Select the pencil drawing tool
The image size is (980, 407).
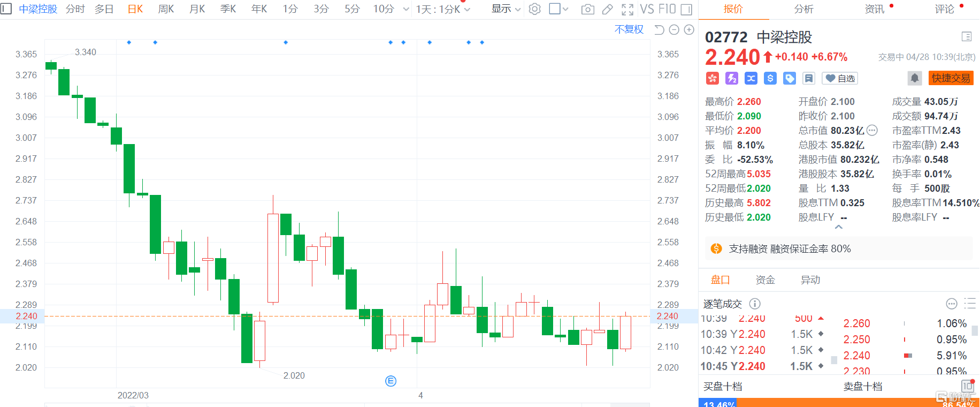tap(607, 9)
